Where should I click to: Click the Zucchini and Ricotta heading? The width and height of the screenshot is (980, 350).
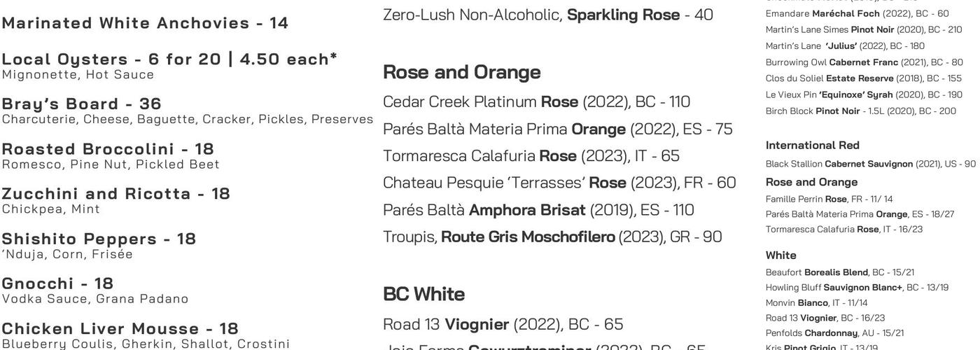pyautogui.click(x=115, y=193)
